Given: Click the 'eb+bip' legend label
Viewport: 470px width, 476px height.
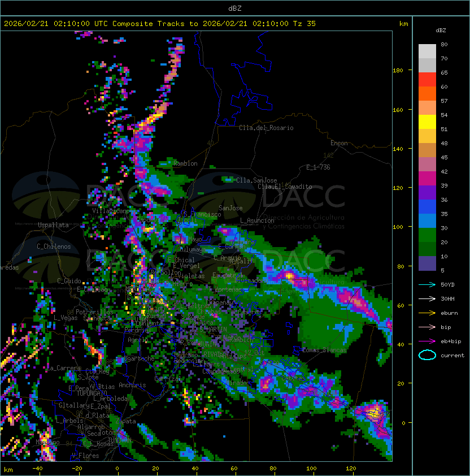Looking at the screenshot, I should click(451, 341).
